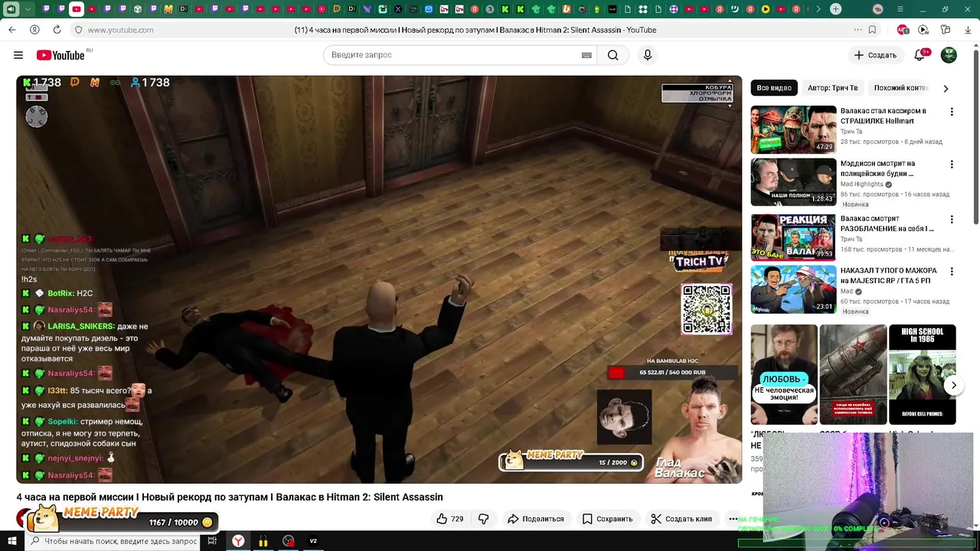
Task: Click the 'Сохранить' save button
Action: coord(607,519)
